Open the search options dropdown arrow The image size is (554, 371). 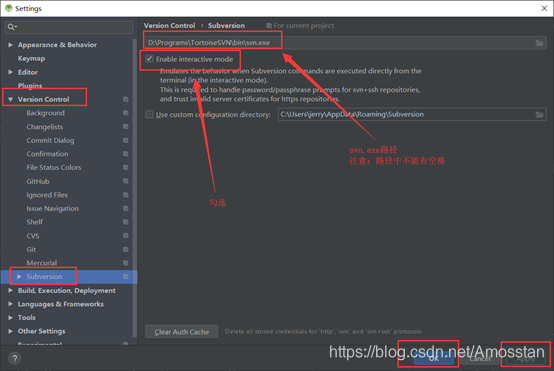tap(16, 27)
